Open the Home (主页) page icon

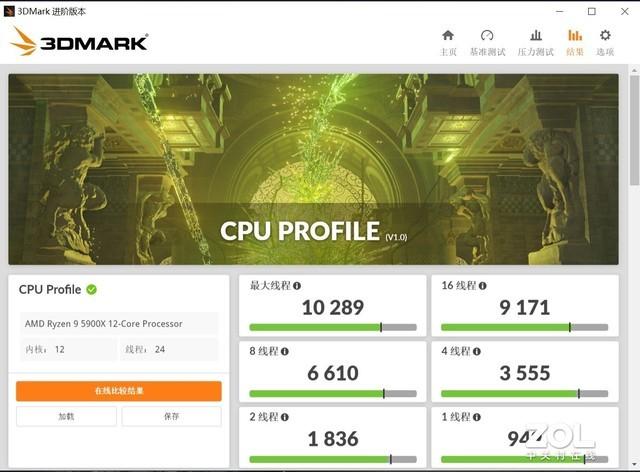[448, 36]
